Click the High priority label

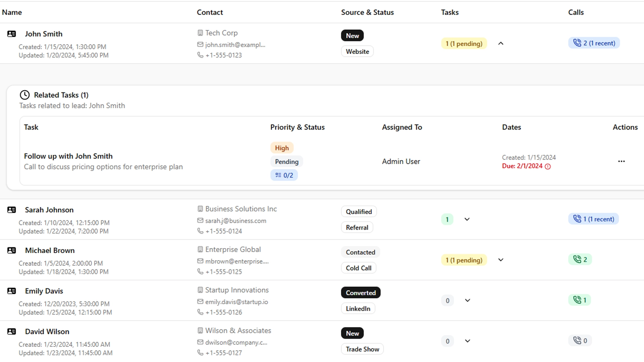coord(282,148)
